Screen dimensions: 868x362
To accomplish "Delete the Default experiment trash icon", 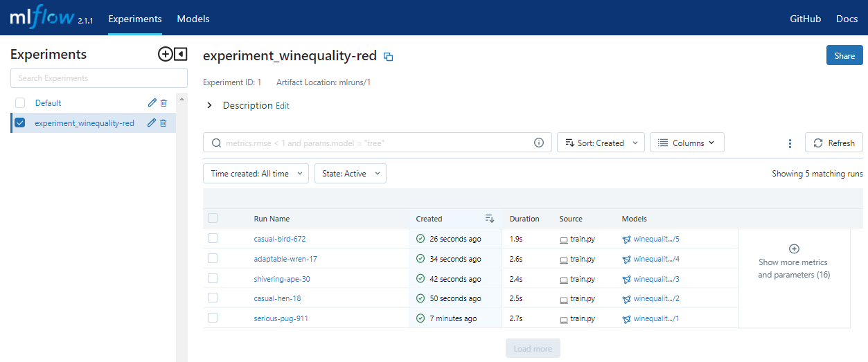I will pyautogui.click(x=163, y=103).
